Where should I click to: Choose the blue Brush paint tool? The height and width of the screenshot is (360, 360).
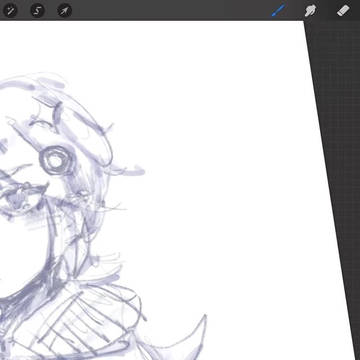pyautogui.click(x=278, y=11)
